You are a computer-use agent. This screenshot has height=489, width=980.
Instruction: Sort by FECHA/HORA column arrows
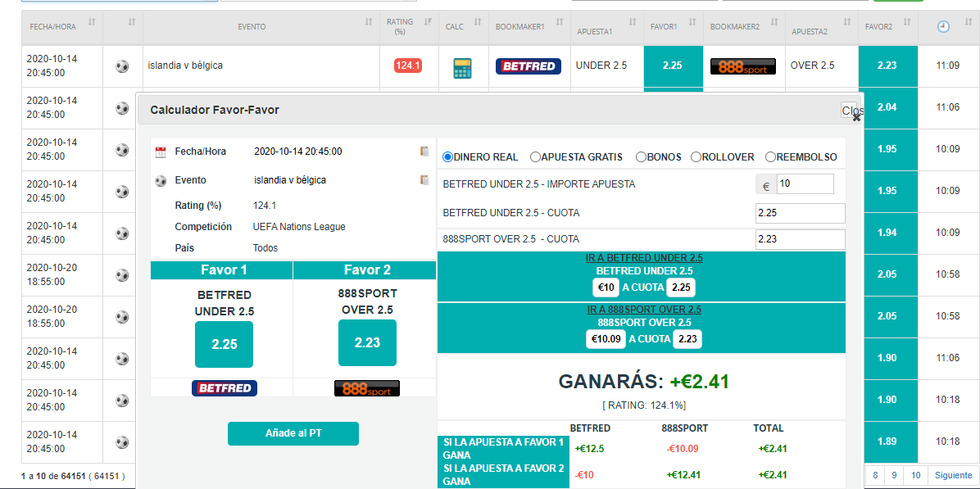click(92, 22)
